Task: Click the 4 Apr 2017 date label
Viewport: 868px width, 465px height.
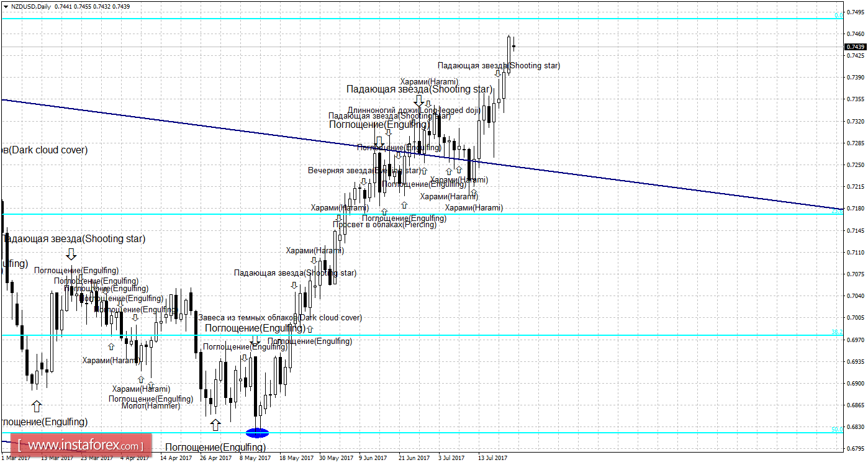Action: pyautogui.click(x=134, y=458)
